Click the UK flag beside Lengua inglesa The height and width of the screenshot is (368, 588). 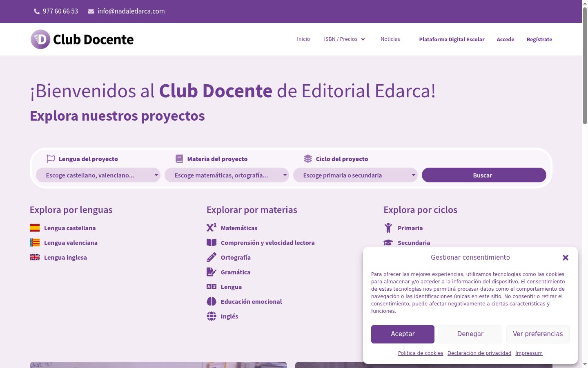click(x=35, y=257)
